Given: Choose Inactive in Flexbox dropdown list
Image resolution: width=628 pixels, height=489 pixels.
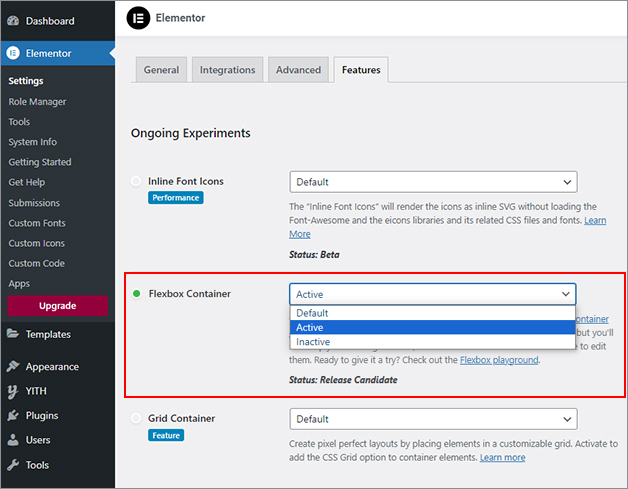Looking at the screenshot, I should click(x=433, y=342).
